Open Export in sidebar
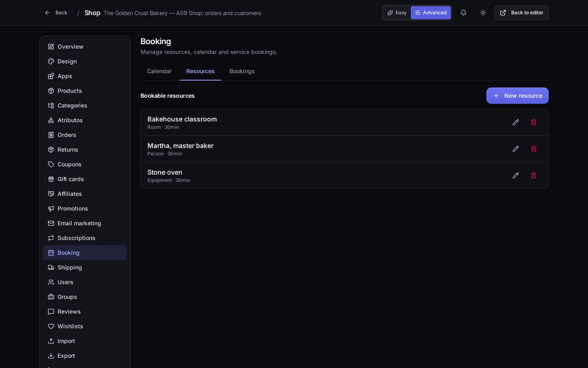The height and width of the screenshot is (368, 588). (x=85, y=356)
